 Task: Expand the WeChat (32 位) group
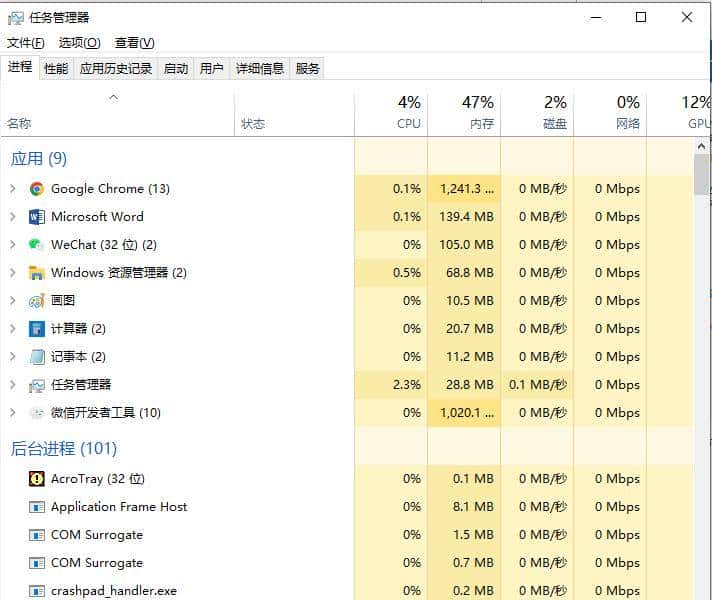click(13, 245)
